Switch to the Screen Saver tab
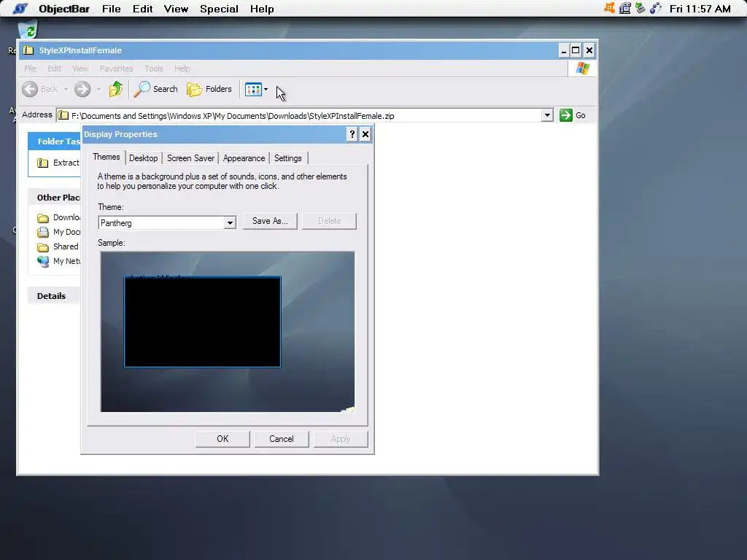Screen dimensions: 747x560 tap(190, 158)
